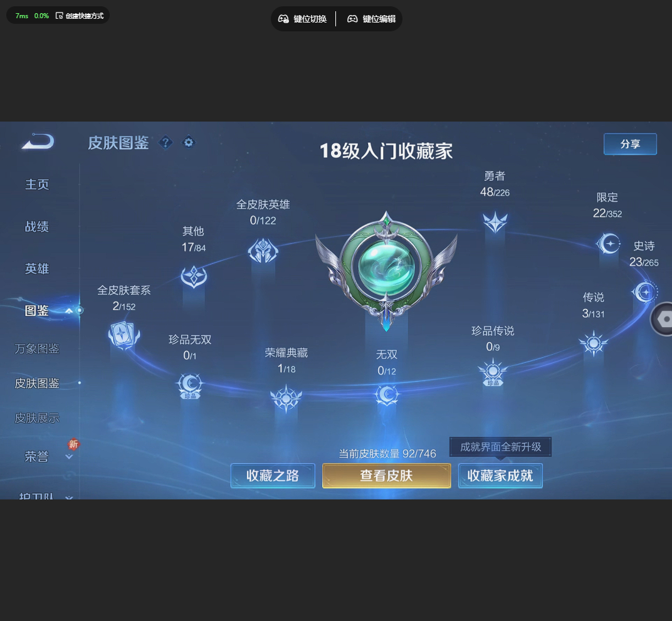Click the 成就界面全新升级 tooltip
The width and height of the screenshot is (672, 621).
501,447
